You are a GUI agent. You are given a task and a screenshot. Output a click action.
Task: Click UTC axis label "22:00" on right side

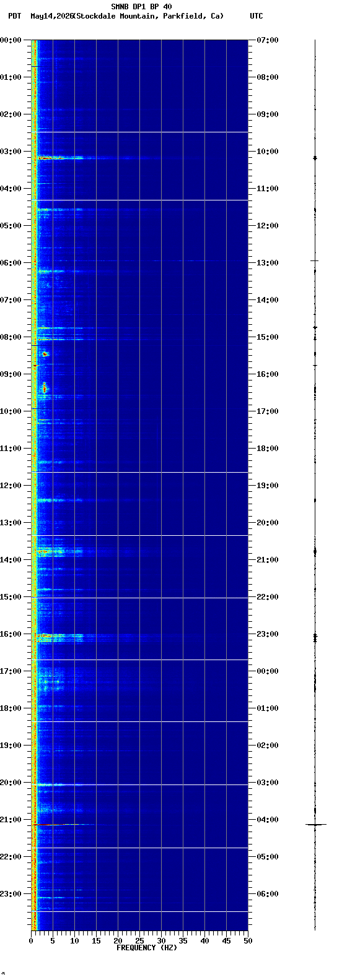tap(268, 597)
